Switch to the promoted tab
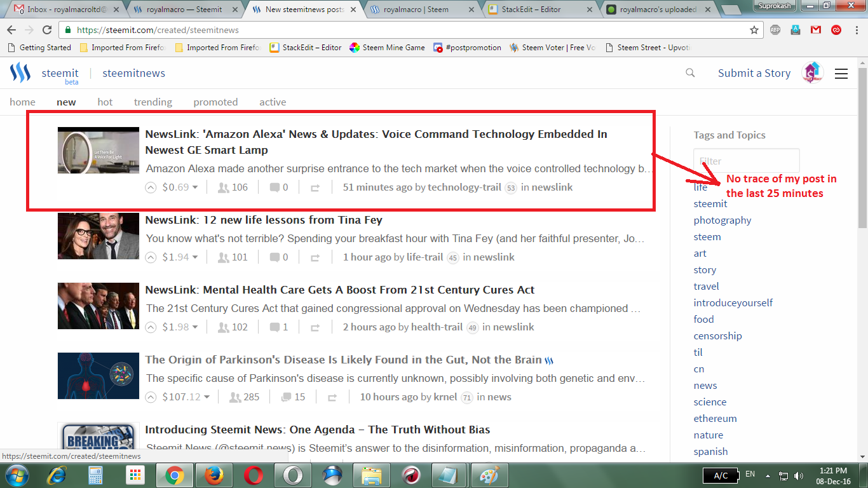This screenshot has width=868, height=488. pyautogui.click(x=215, y=102)
